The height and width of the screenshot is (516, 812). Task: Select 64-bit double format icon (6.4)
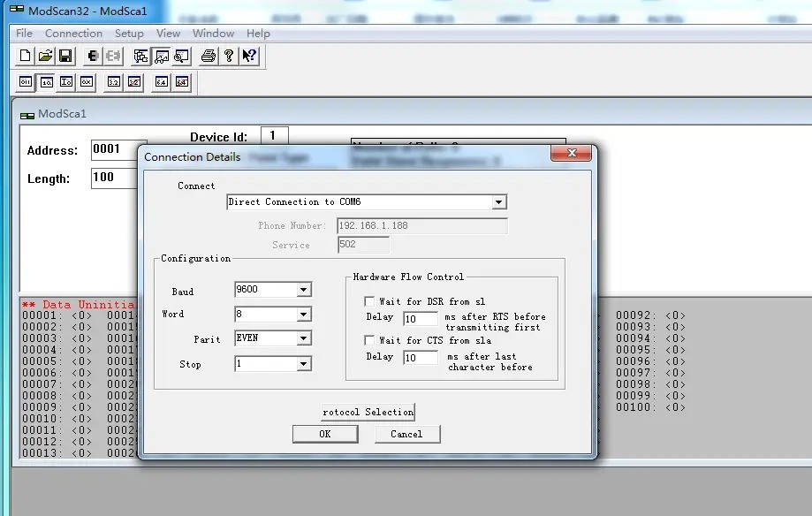coord(162,82)
